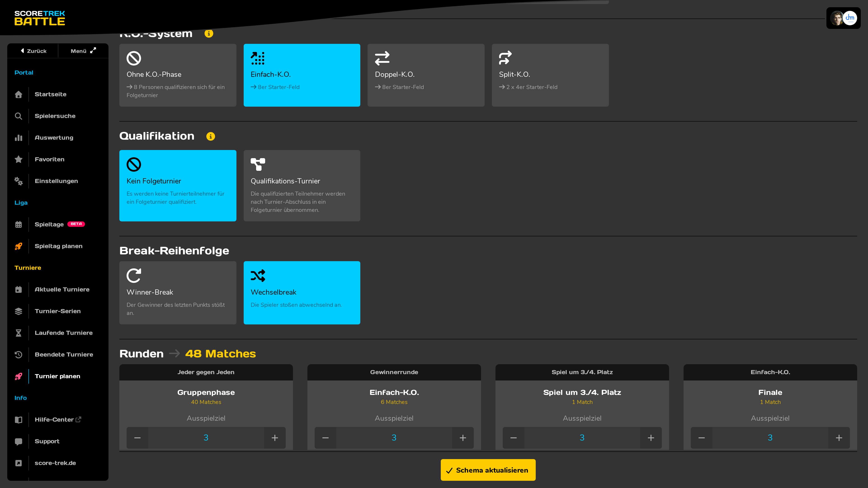Go to Spielersuche menu entry
The image size is (868, 488).
coord(55,116)
